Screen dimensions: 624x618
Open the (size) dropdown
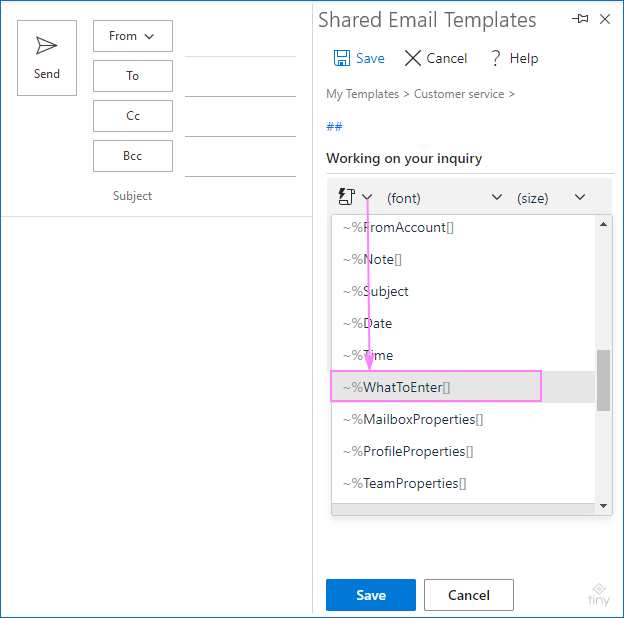[551, 198]
